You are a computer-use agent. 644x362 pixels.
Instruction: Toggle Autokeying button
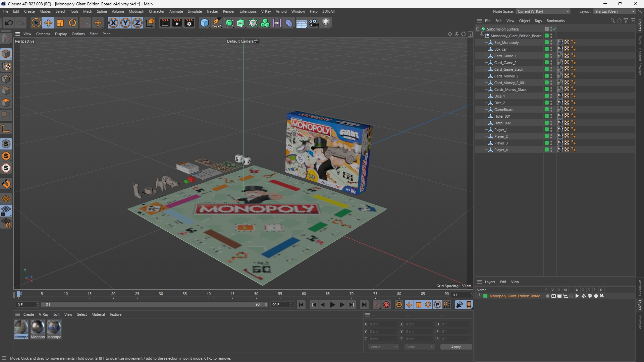(x=386, y=305)
